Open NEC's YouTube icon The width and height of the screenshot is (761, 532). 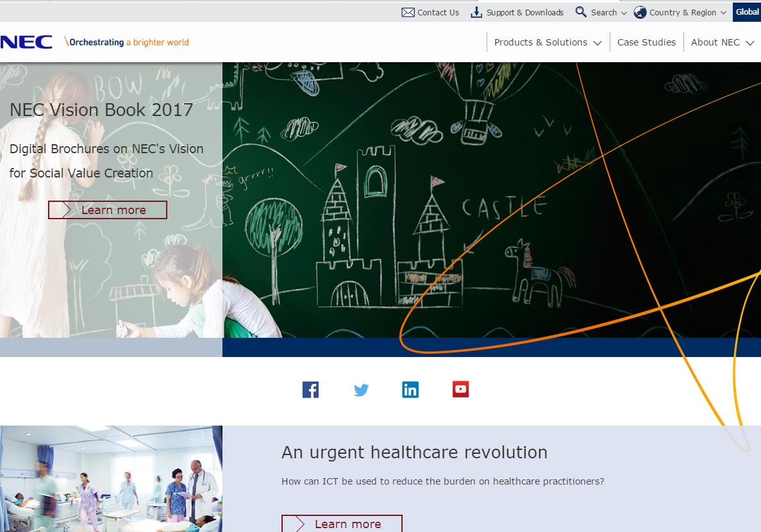(x=460, y=389)
